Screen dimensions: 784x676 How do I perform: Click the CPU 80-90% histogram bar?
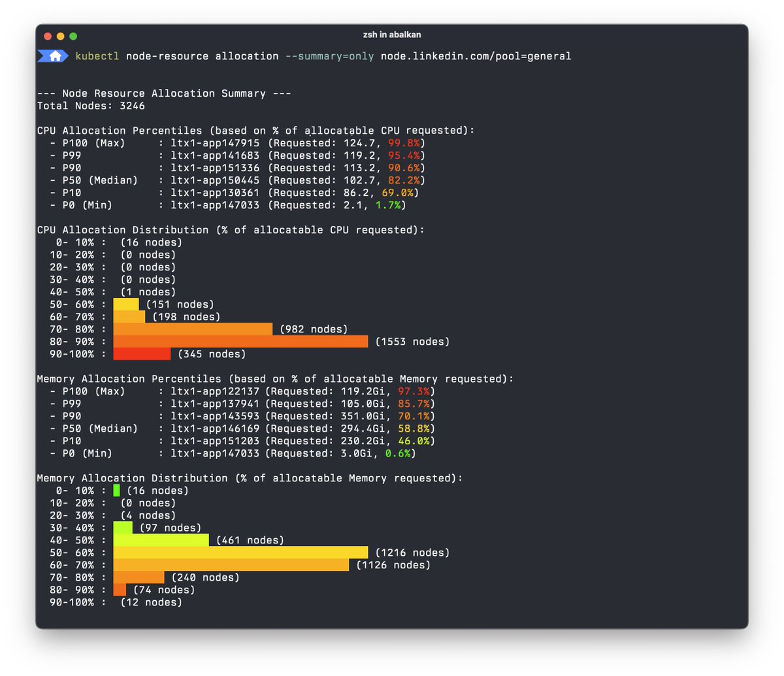[x=240, y=342]
